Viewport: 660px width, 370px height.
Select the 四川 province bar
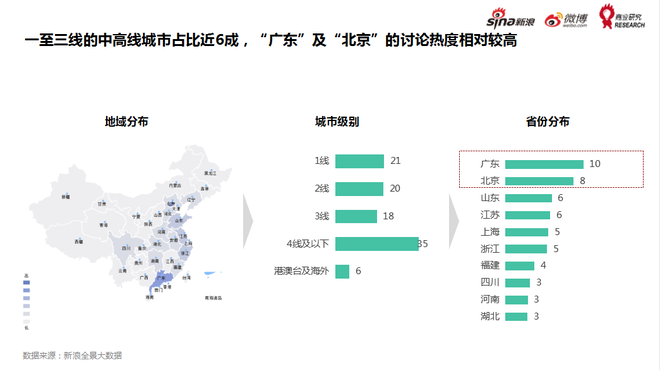coord(517,282)
